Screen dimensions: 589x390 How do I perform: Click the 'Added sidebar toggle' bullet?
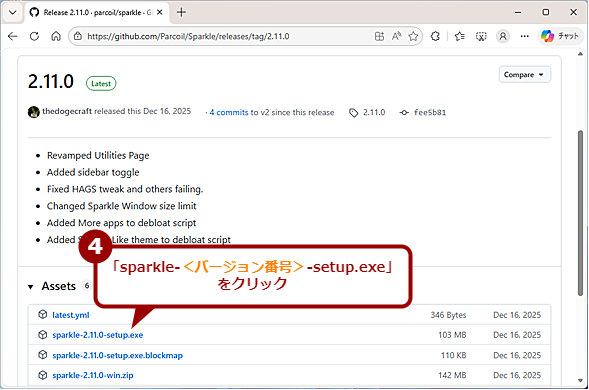[93, 172]
